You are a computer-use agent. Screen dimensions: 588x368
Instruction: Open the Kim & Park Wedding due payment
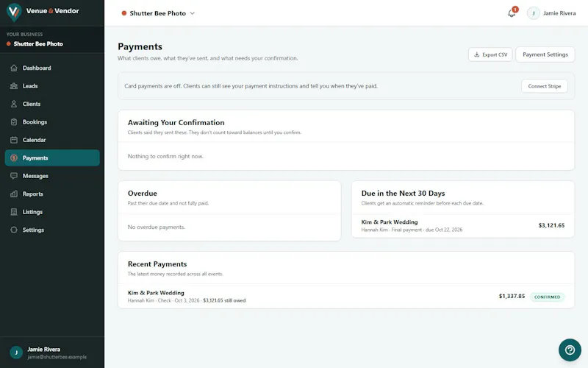[462, 225]
